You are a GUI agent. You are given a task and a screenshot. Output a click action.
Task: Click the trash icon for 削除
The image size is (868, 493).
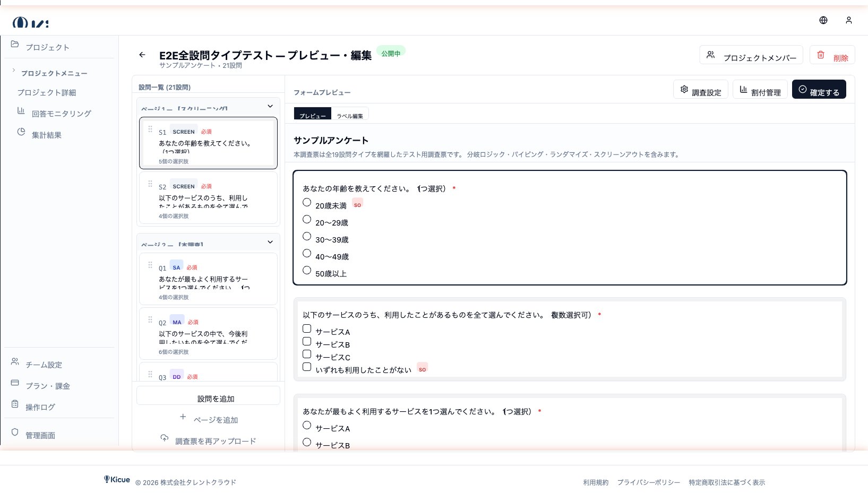pos(821,55)
